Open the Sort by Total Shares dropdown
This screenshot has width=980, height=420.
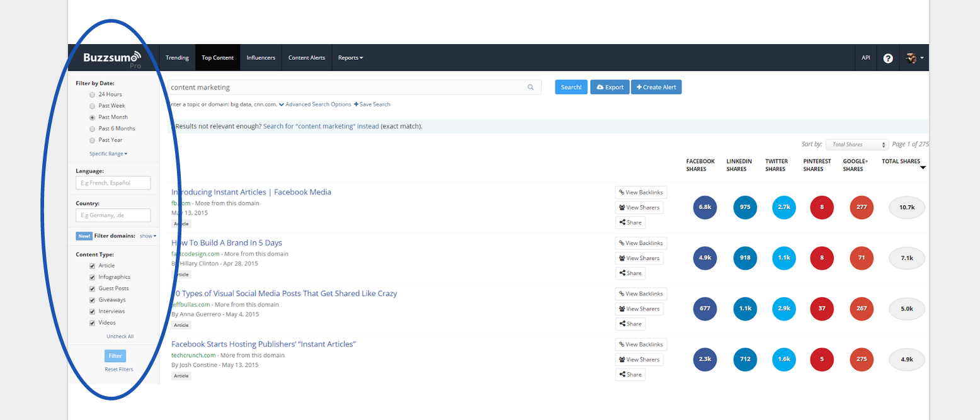(x=857, y=145)
